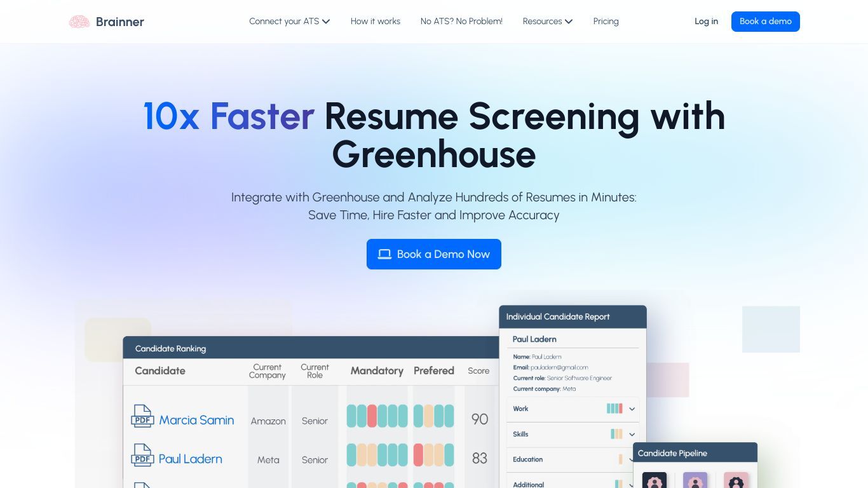Click Current company Meta in report
Image resolution: width=868 pixels, height=488 pixels.
[569, 389]
